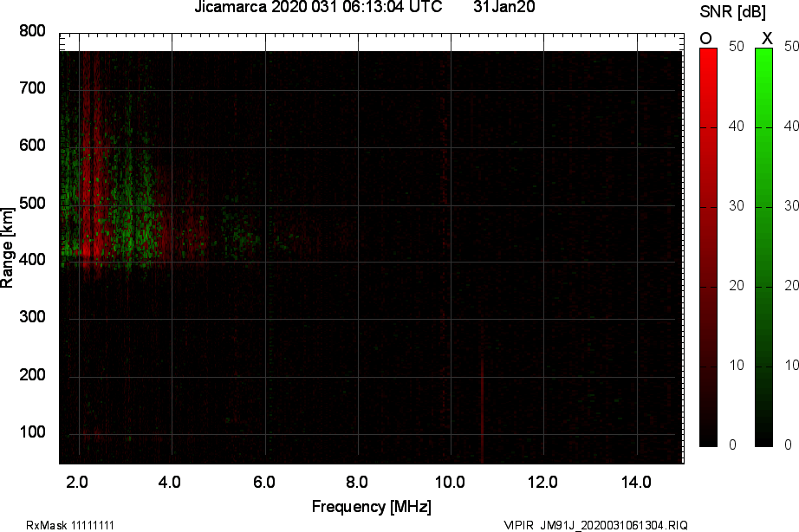Click the '8.0' frequency tick label
The width and height of the screenshot is (799, 532).
(357, 482)
